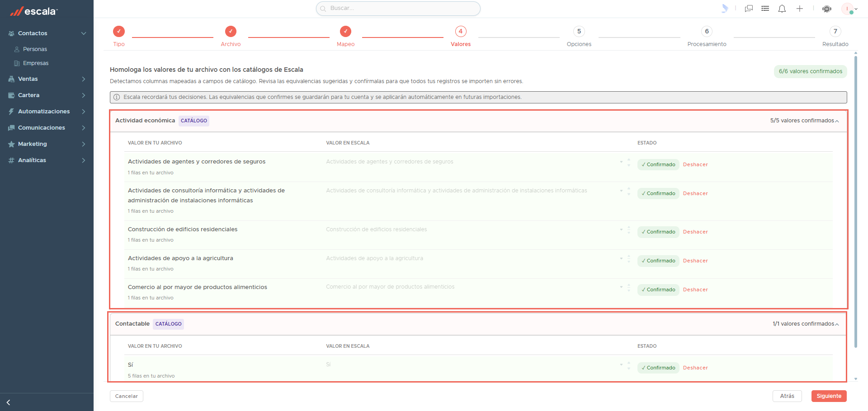Open the conversations chat bubbles icon
Screen dimensions: 868x411
pos(749,9)
